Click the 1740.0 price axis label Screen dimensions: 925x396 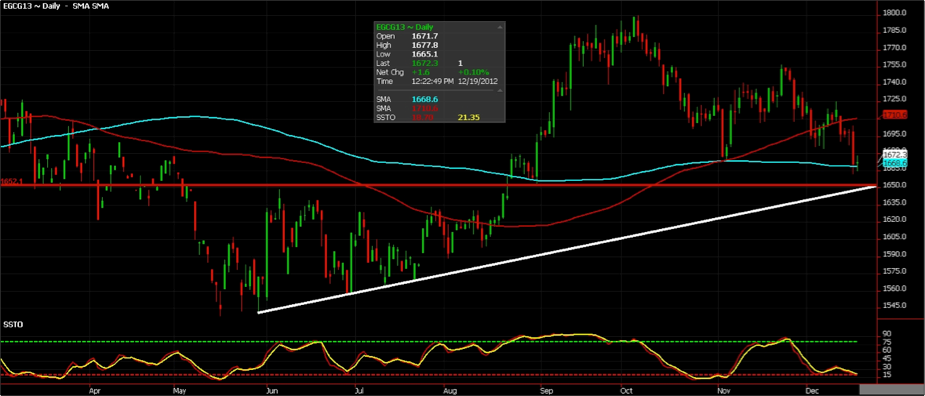pyautogui.click(x=895, y=82)
